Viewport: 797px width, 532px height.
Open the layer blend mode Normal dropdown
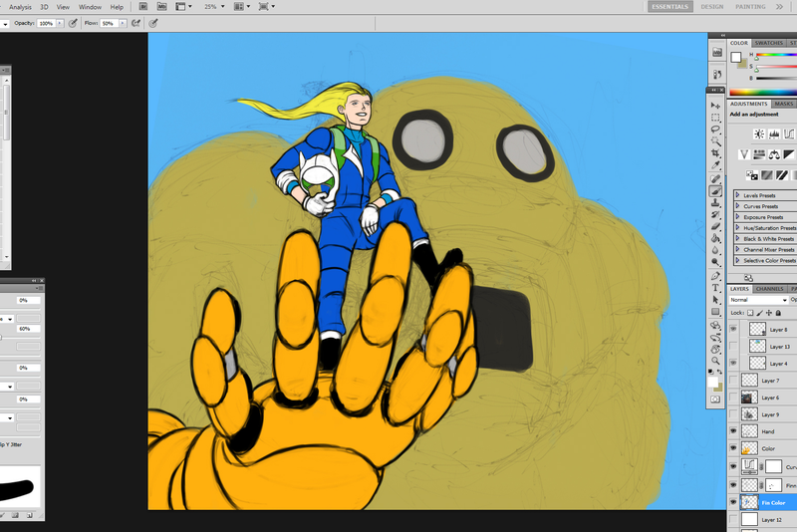(x=759, y=300)
